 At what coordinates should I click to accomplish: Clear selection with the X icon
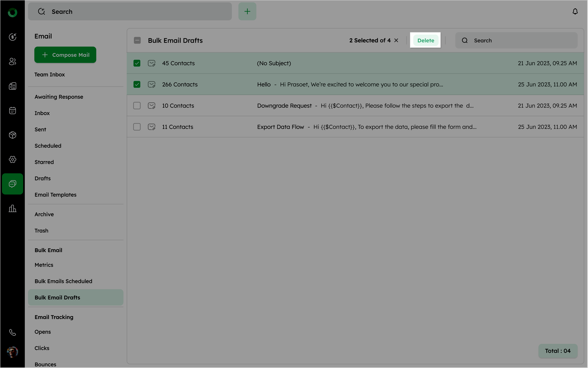(396, 40)
